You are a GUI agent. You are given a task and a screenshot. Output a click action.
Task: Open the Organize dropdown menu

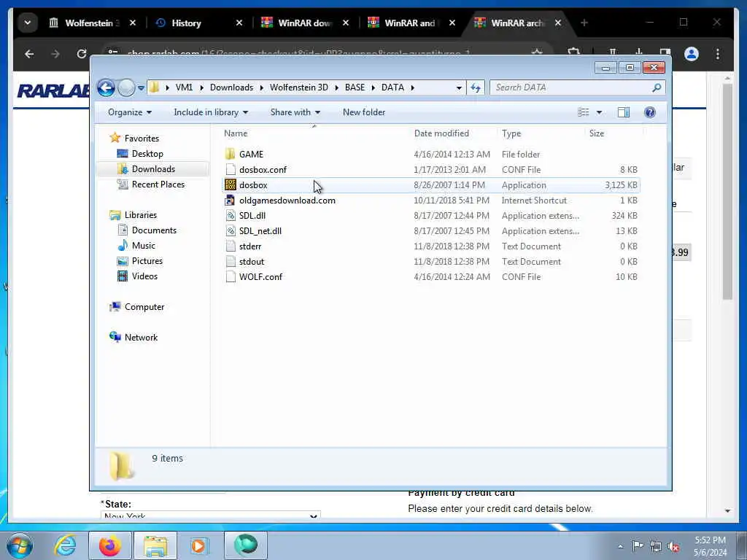pos(130,112)
